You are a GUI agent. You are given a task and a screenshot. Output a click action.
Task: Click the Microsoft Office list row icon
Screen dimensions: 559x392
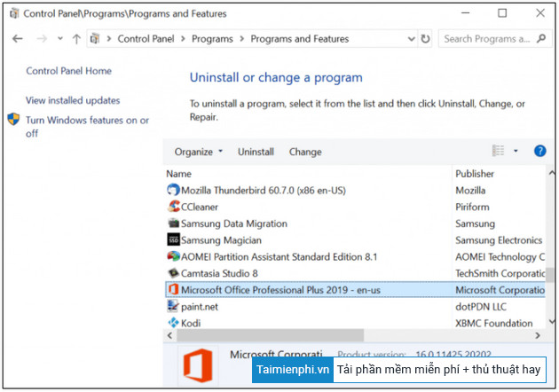173,289
